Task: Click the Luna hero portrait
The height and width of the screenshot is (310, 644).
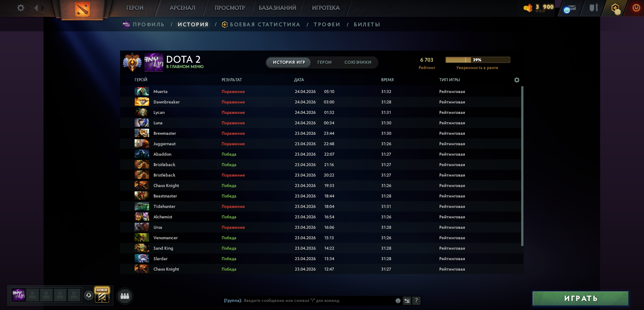Action: (x=142, y=123)
